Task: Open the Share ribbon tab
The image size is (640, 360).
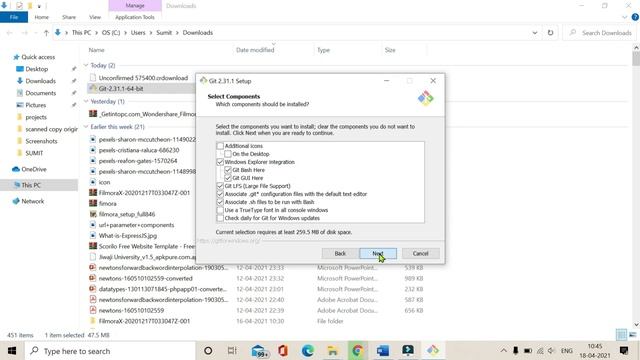Action: (69, 17)
